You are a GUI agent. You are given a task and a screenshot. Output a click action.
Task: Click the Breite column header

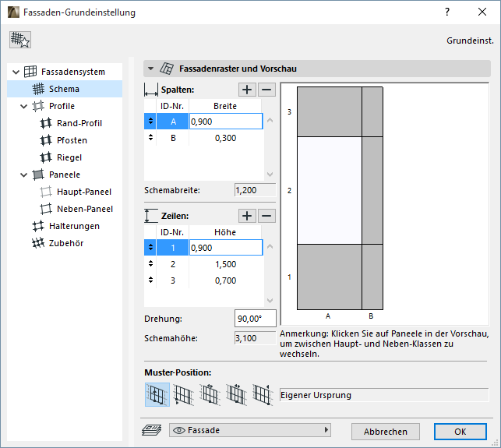(225, 106)
